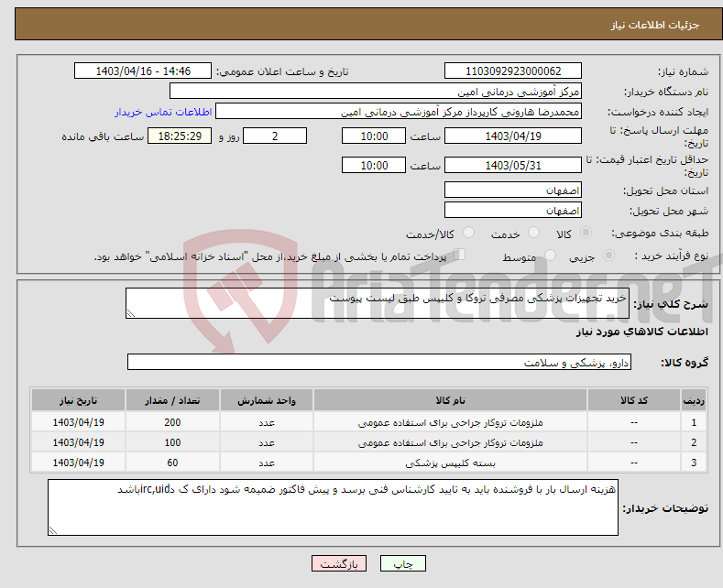Click the price validity time 10:00 field
The height and width of the screenshot is (588, 723).
pyautogui.click(x=374, y=165)
